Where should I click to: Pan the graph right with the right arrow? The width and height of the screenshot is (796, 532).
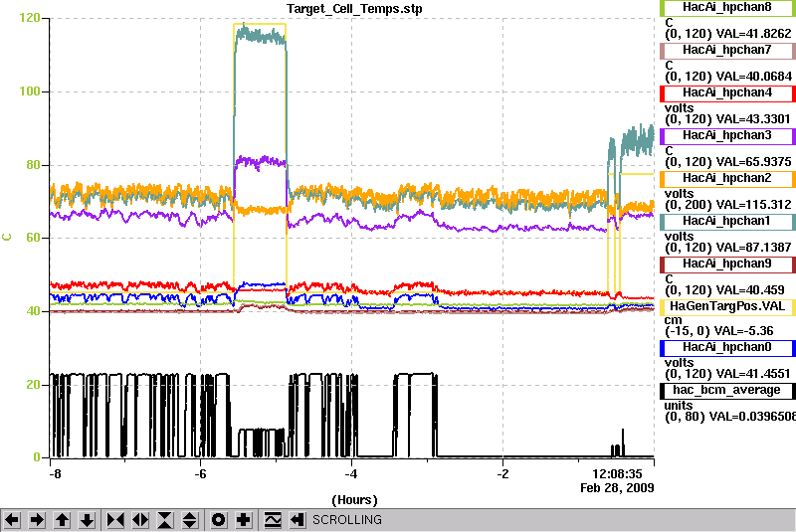tap(37, 520)
